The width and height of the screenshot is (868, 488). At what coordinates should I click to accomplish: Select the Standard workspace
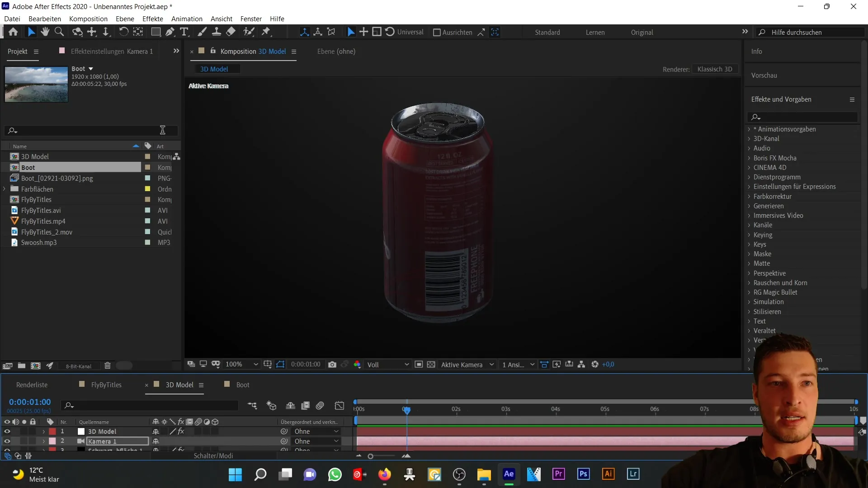(547, 33)
